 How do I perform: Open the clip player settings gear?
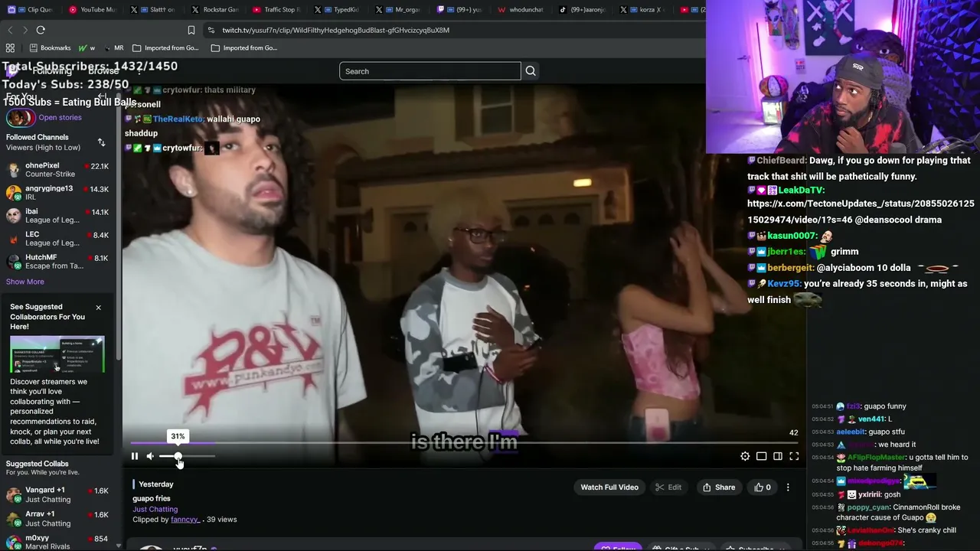tap(745, 456)
